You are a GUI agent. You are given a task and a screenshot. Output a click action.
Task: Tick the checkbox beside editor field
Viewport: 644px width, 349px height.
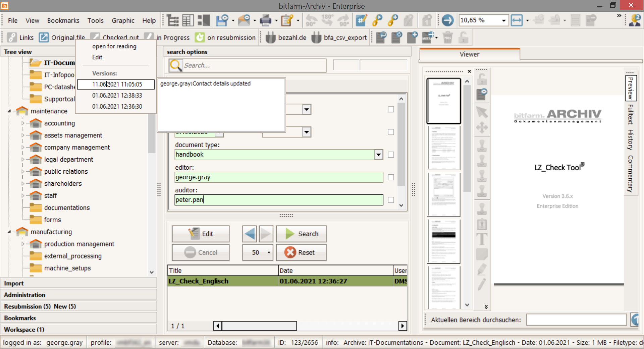pos(391,177)
